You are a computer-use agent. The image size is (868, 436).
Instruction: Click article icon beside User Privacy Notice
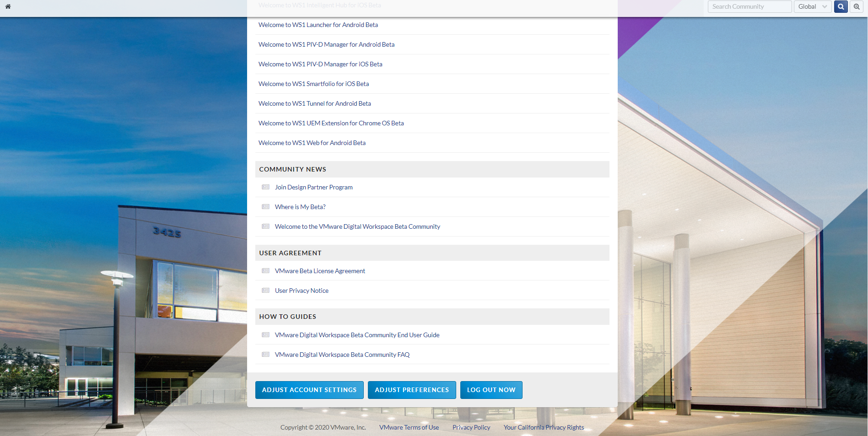click(x=265, y=291)
